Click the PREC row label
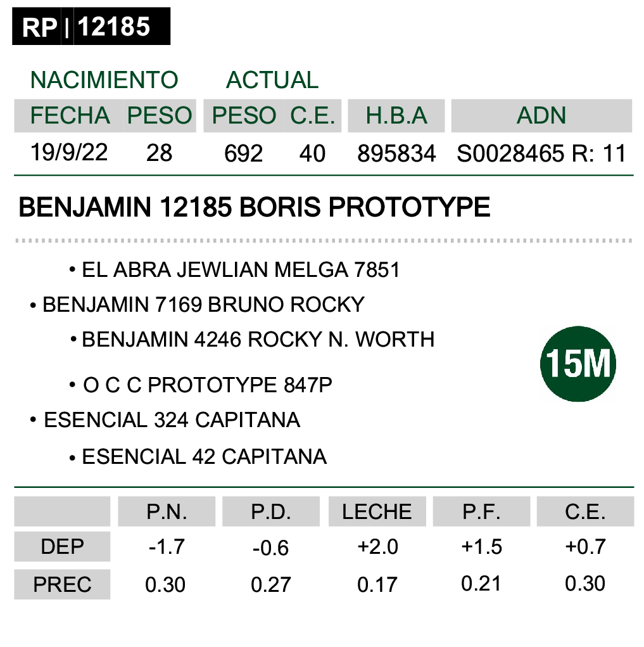 coord(62,584)
